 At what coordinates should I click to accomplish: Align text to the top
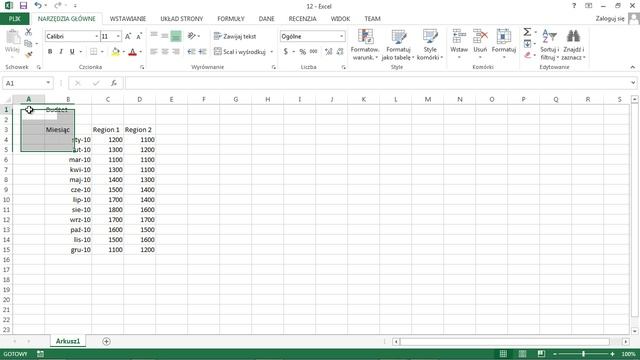point(154,36)
